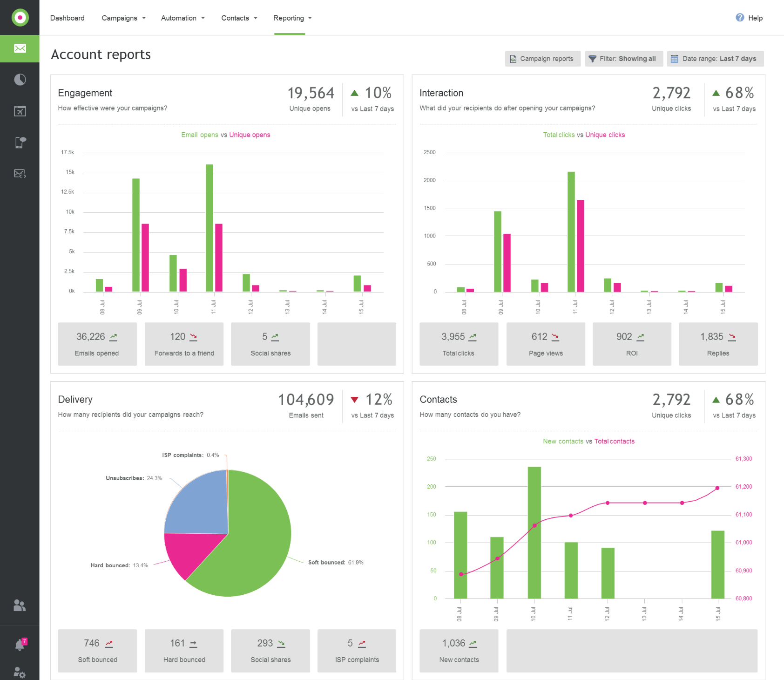Image resolution: width=784 pixels, height=680 pixels.
Task: Select the Total clicks stat tile
Action: tap(459, 344)
